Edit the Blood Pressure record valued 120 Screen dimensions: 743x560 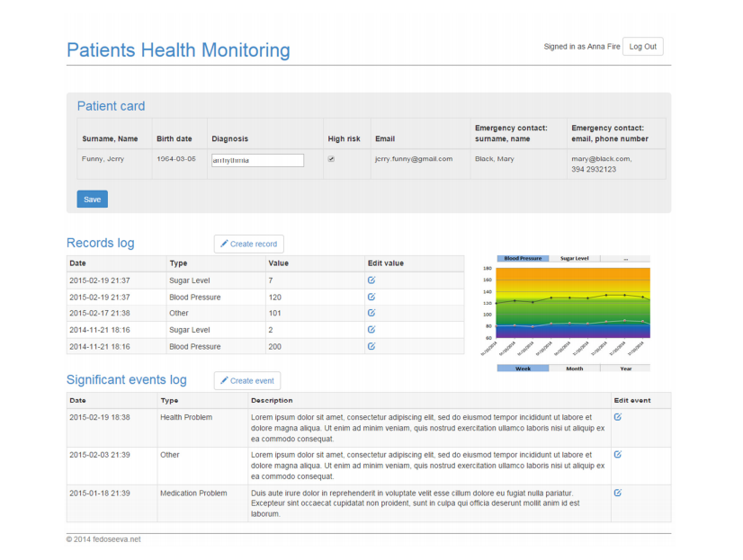(371, 297)
